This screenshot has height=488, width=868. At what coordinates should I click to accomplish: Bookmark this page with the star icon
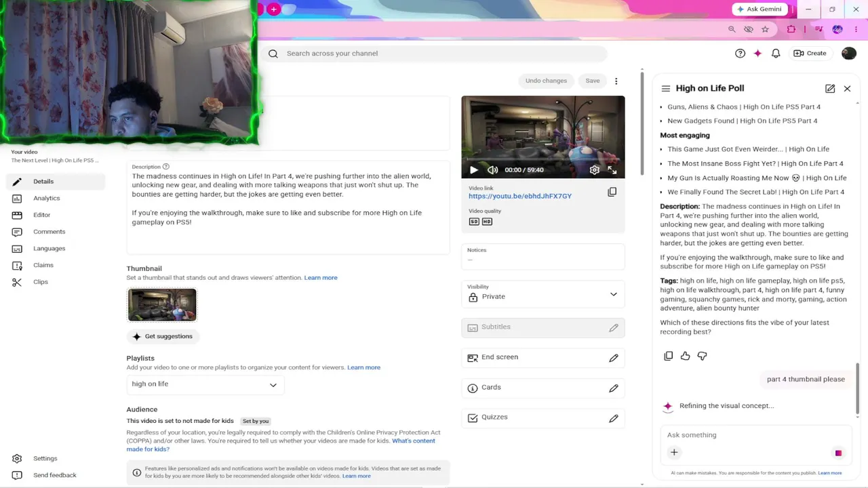(x=766, y=29)
